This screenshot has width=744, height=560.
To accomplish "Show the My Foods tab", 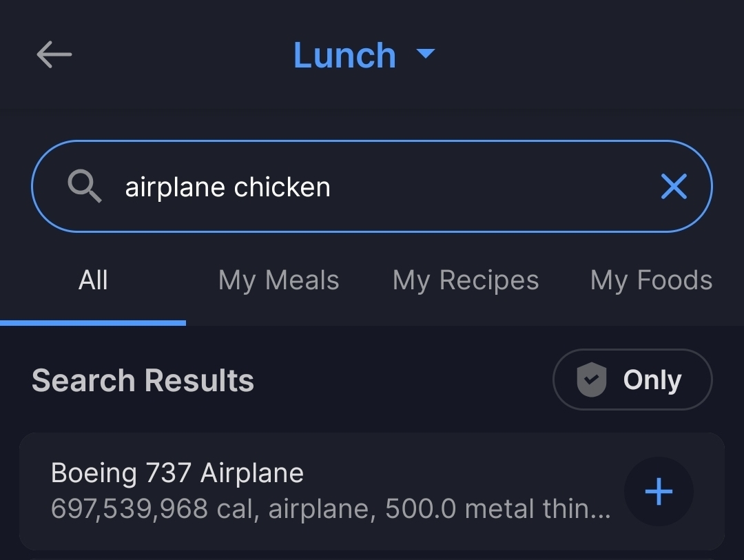I will click(651, 280).
